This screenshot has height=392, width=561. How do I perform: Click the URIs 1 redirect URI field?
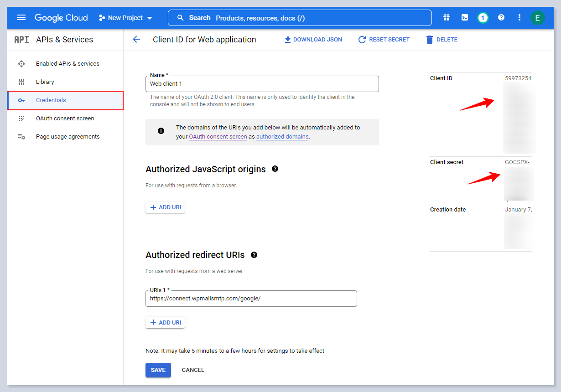click(251, 299)
